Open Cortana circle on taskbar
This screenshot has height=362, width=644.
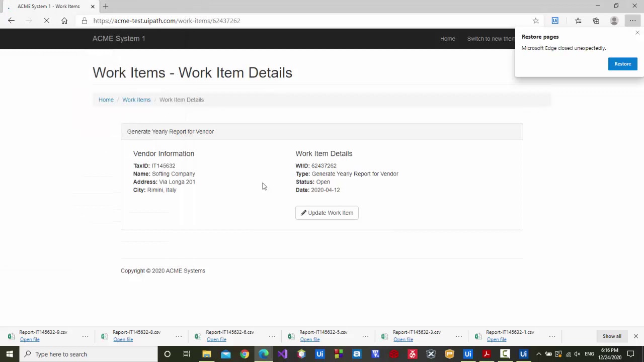coord(167,354)
